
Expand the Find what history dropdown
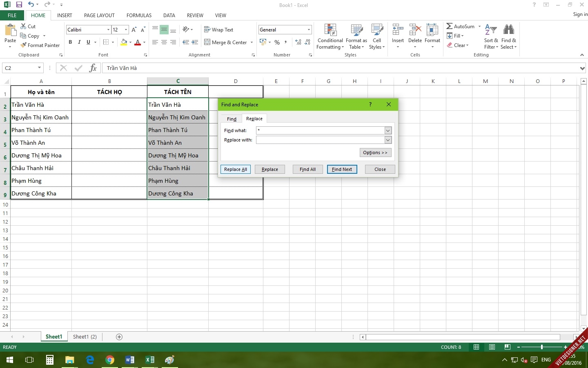point(388,130)
